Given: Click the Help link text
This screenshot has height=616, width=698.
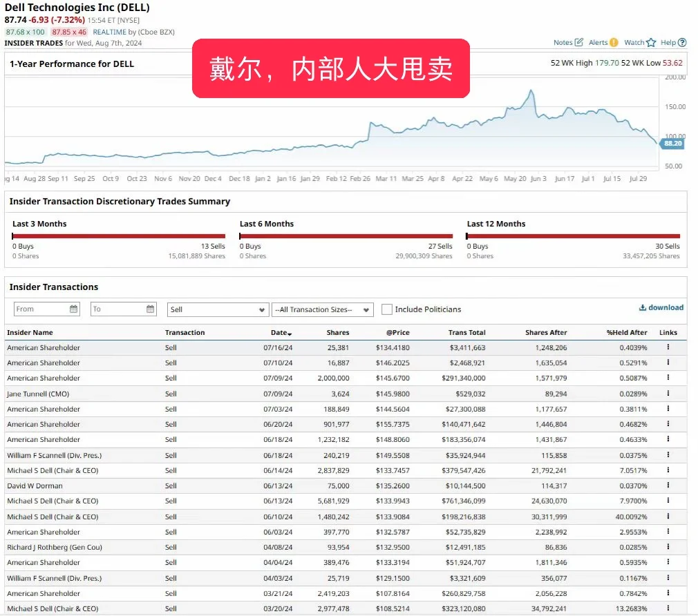Looking at the screenshot, I should tap(668, 42).
